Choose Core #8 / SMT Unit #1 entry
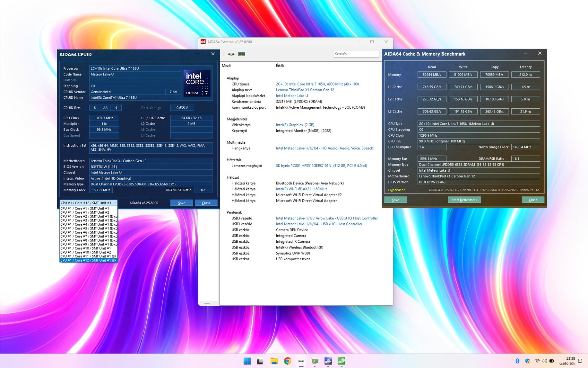This screenshot has height=368, width=588. click(x=89, y=240)
